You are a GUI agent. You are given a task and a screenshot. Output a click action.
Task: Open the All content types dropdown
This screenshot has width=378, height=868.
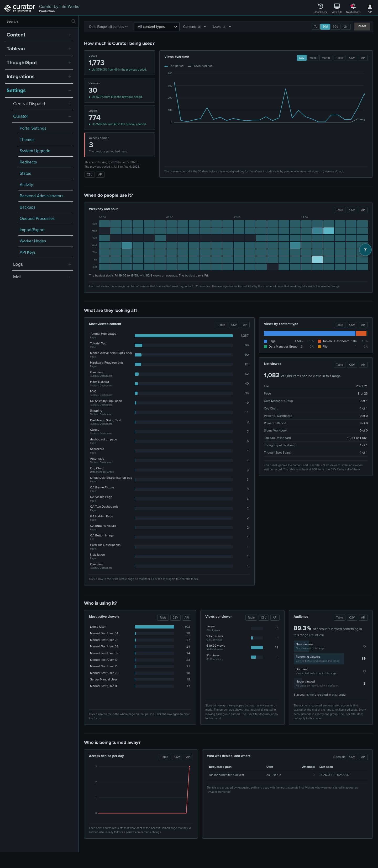coord(157,26)
